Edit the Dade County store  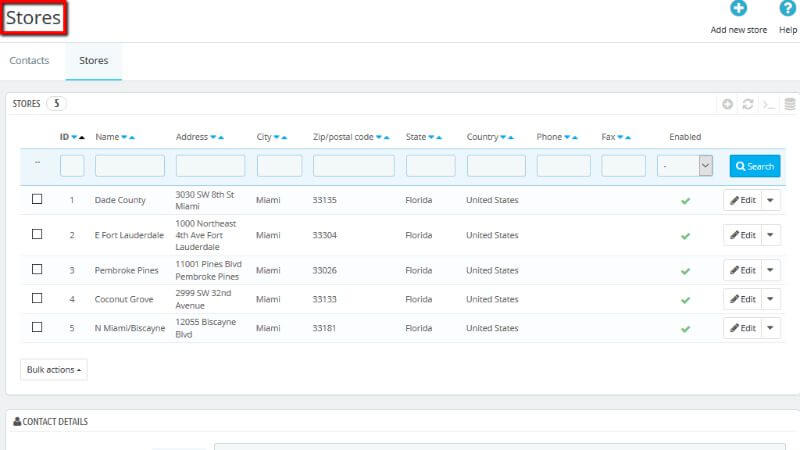coord(742,201)
